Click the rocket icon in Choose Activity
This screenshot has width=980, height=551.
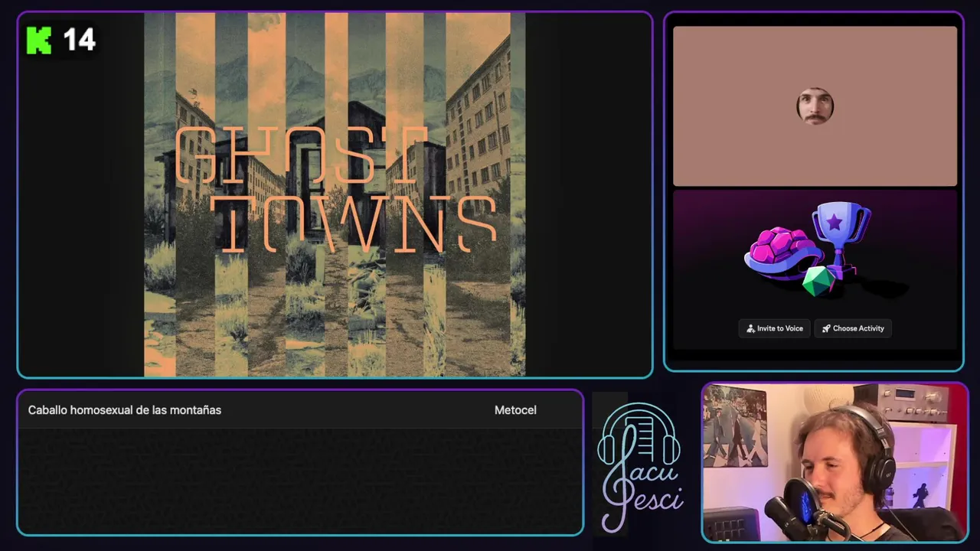click(826, 328)
